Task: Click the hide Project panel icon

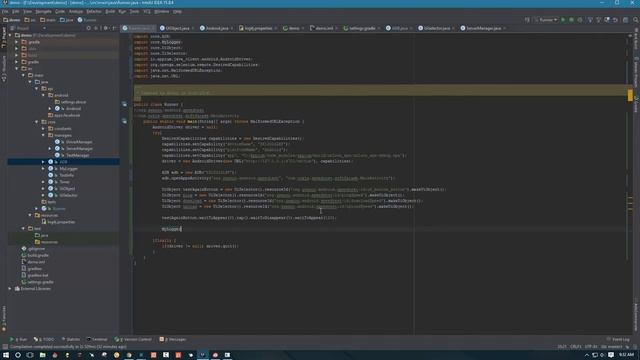Action: [114, 28]
